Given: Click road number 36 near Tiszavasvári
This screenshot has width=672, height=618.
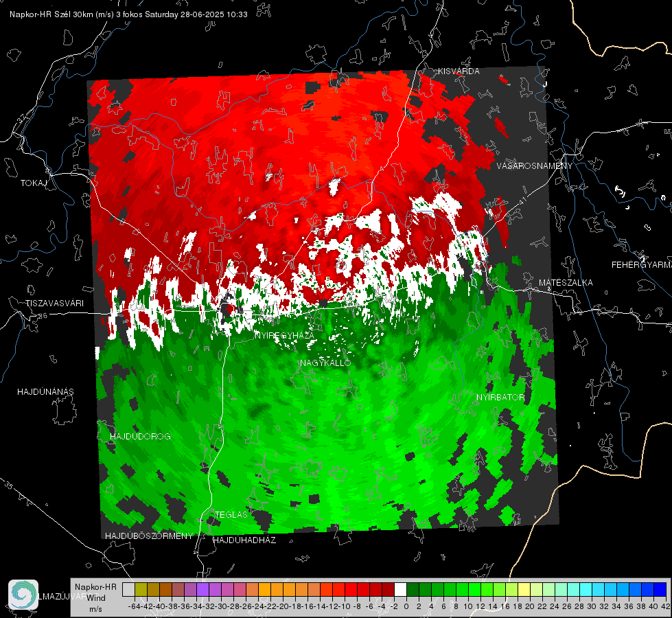Looking at the screenshot, I should (43, 316).
